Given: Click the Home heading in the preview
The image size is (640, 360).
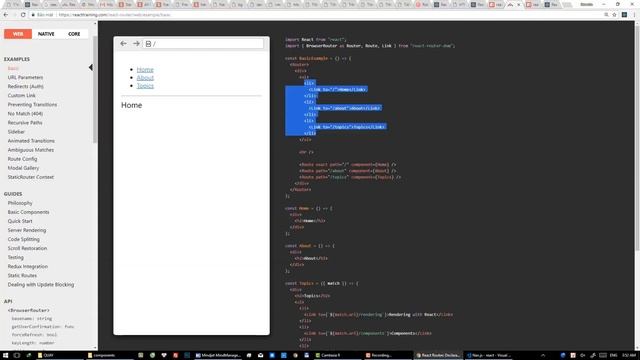Looking at the screenshot, I should click(131, 105).
